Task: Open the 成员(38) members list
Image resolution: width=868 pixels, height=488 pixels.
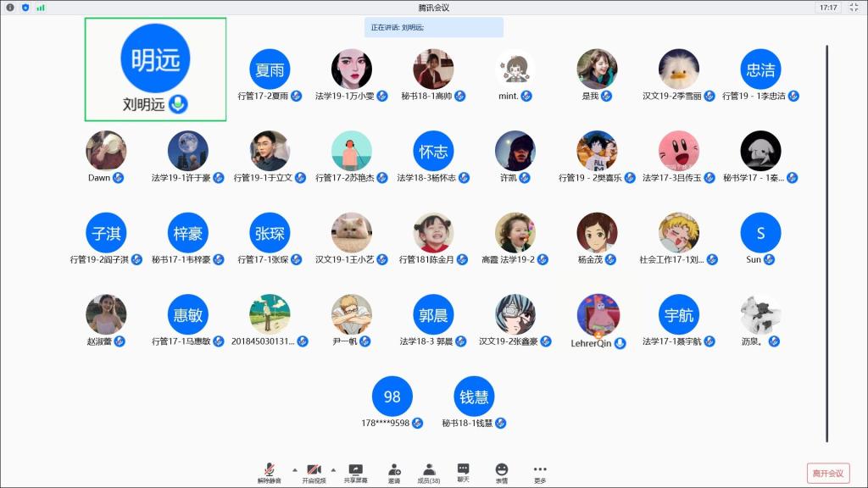Action: point(429,472)
